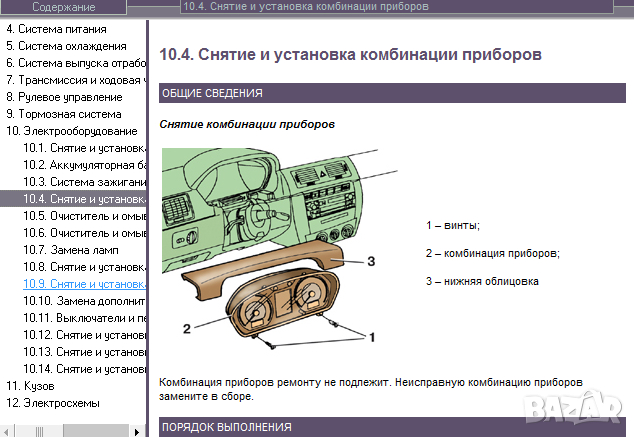Screen dimensions: 634x437
Task: Go to section 10.11 Выключатели
Action: click(x=85, y=318)
